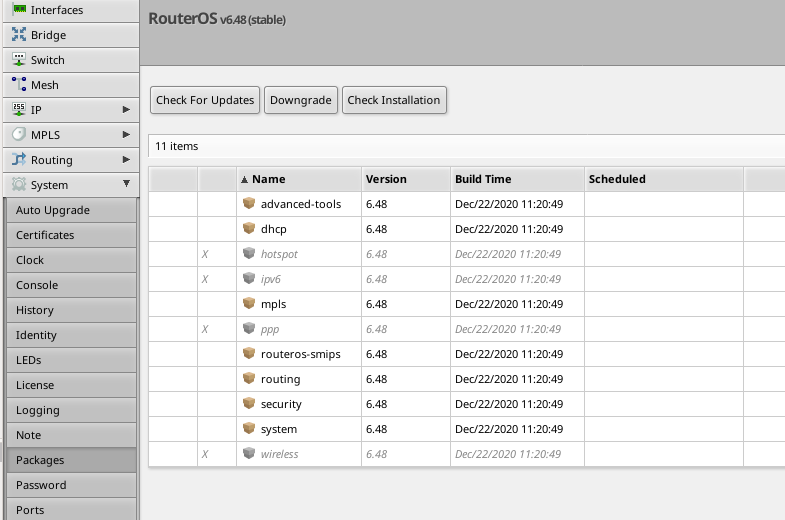Screen dimensions: 785x520
Task: Select the Packages menu item
Action: pos(71,460)
